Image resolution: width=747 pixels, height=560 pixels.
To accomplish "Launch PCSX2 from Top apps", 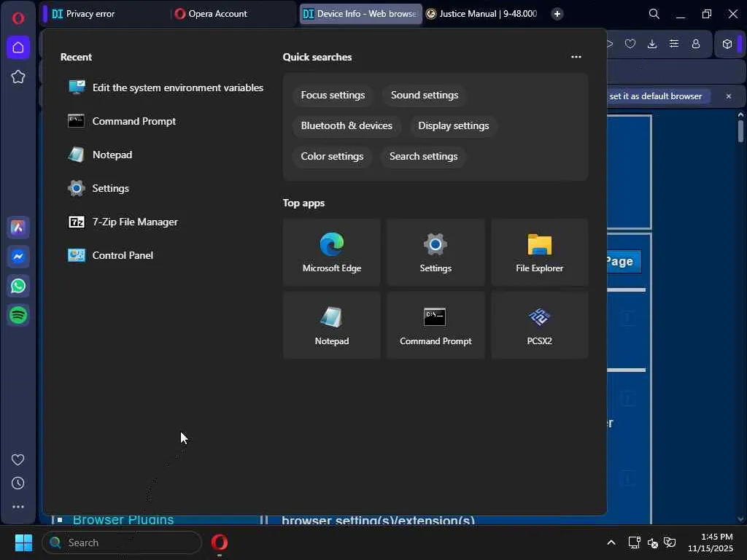I will click(x=539, y=325).
